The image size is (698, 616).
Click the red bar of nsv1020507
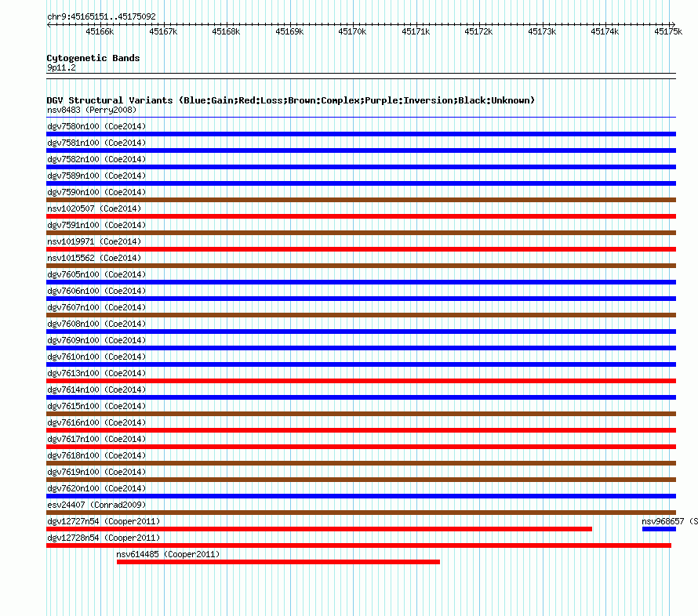coord(361,216)
